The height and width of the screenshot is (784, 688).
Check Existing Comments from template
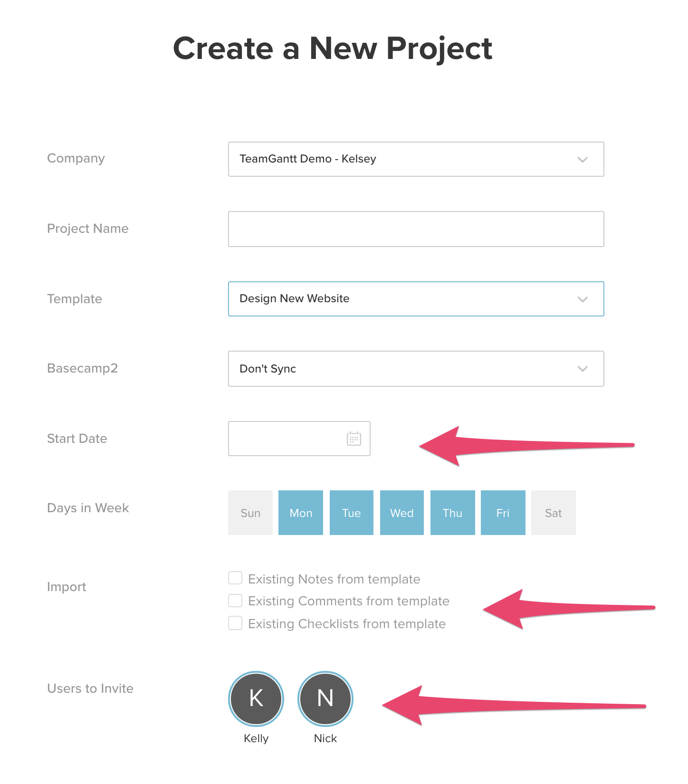tap(235, 600)
